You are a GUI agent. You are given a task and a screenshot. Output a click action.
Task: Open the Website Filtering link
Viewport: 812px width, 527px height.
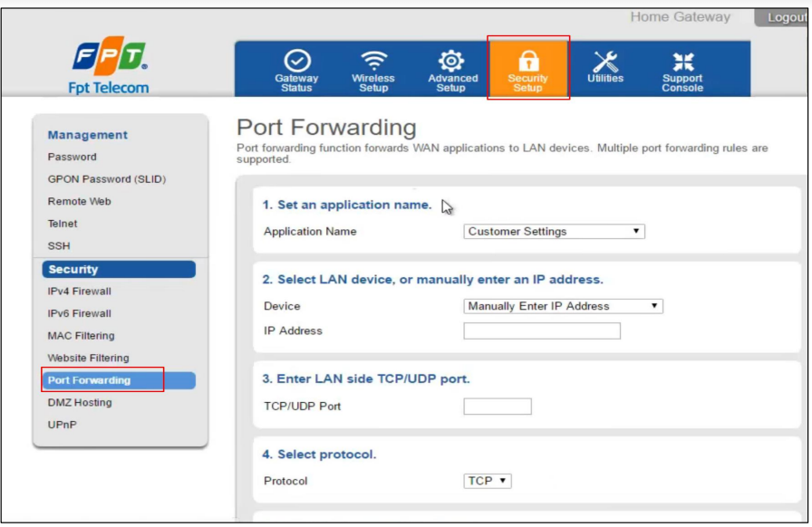pos(88,359)
